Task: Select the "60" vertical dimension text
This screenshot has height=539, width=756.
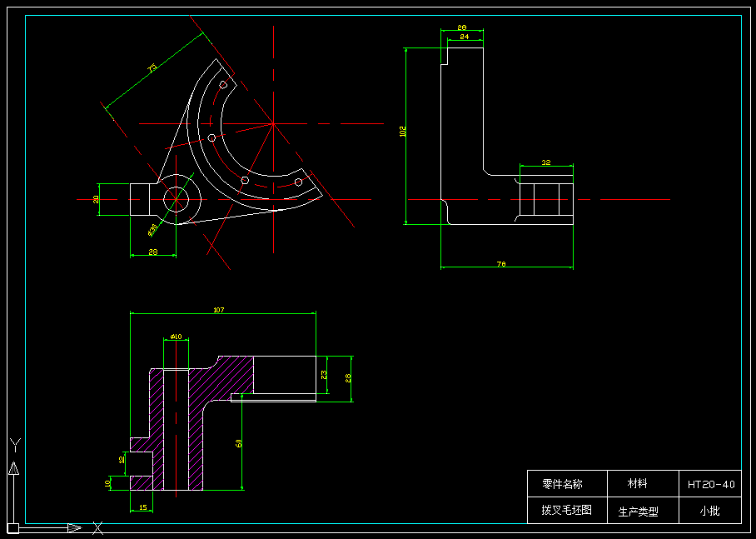Action: tap(238, 444)
